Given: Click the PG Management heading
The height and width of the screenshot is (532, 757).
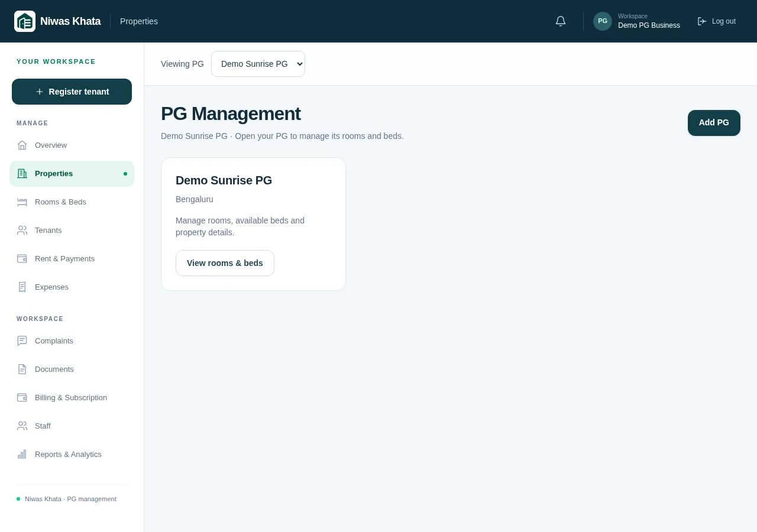Looking at the screenshot, I should click(x=231, y=113).
